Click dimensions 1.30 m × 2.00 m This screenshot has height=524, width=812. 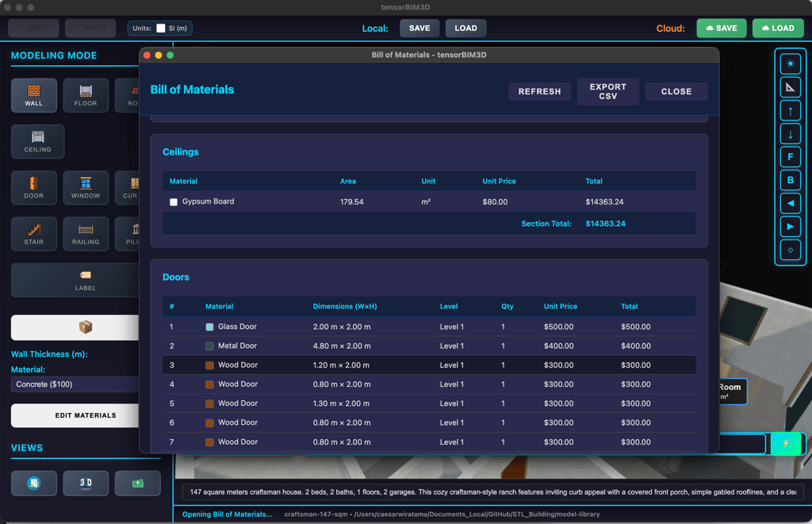pos(342,404)
